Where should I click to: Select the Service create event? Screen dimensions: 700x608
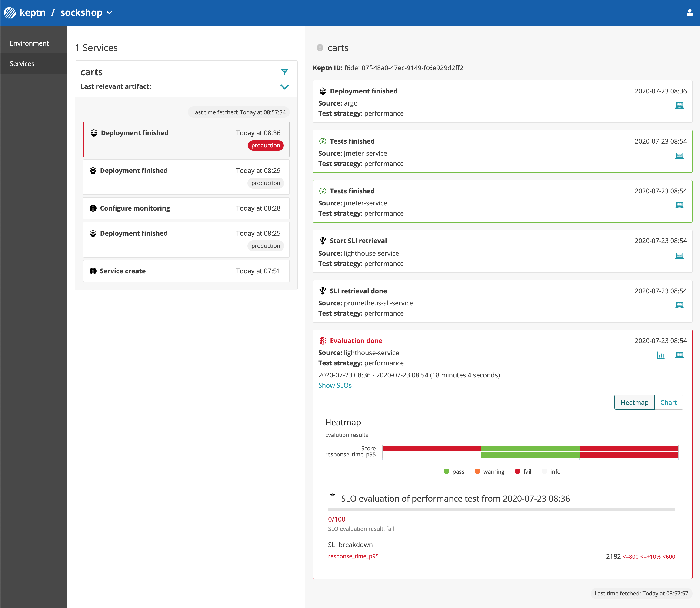186,271
